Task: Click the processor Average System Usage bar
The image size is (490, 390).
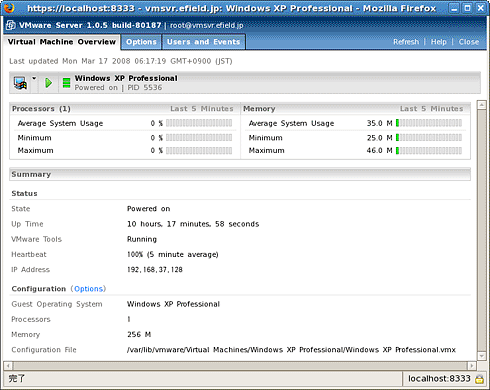Action: [199, 123]
